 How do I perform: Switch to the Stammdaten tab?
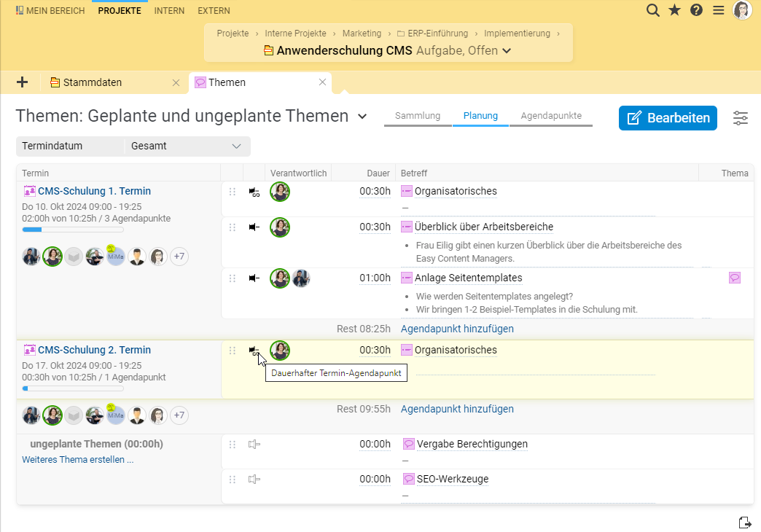tap(92, 82)
